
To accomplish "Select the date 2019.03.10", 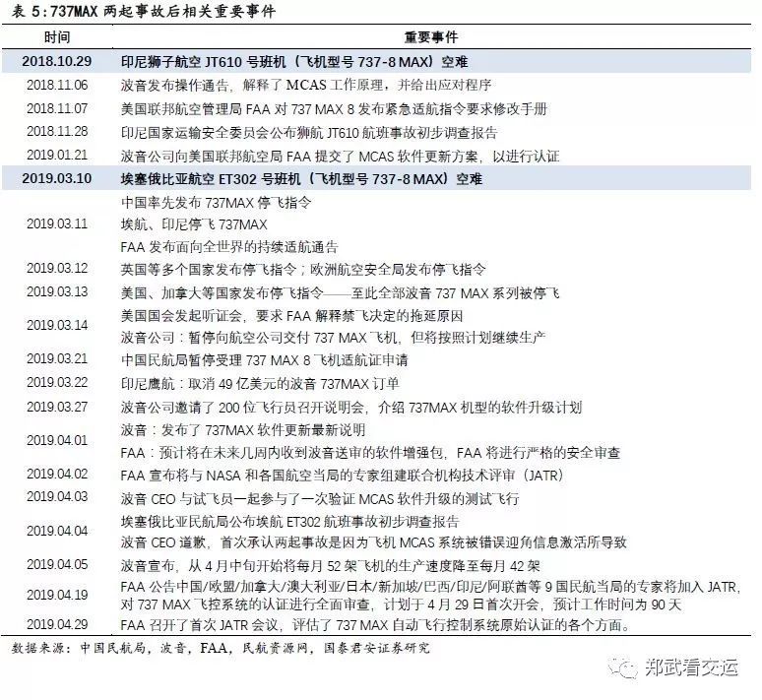I will 57,178.
